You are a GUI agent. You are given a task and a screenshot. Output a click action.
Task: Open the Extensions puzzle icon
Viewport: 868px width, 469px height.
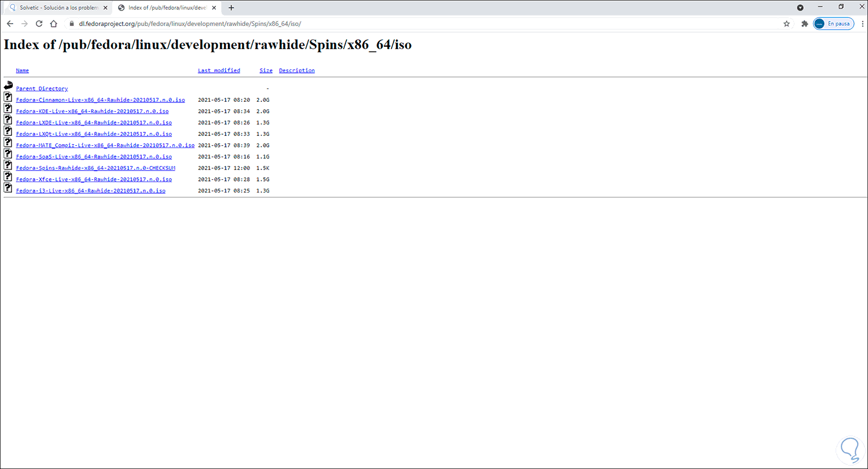[804, 24]
